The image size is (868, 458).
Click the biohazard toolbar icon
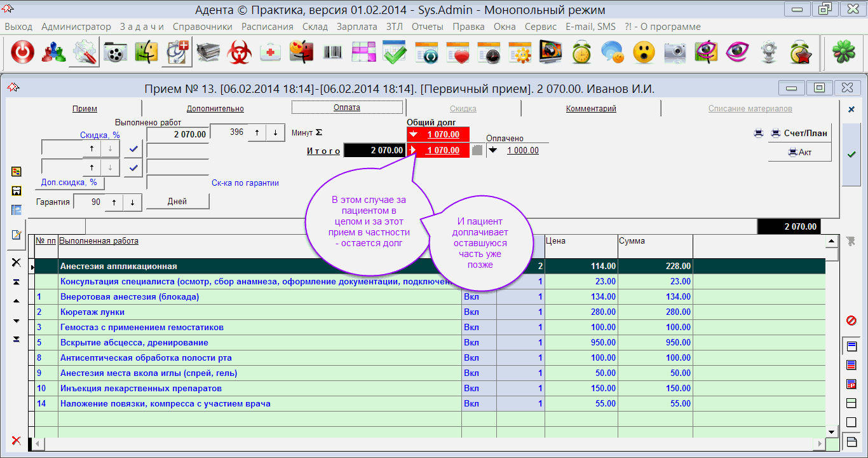[240, 53]
